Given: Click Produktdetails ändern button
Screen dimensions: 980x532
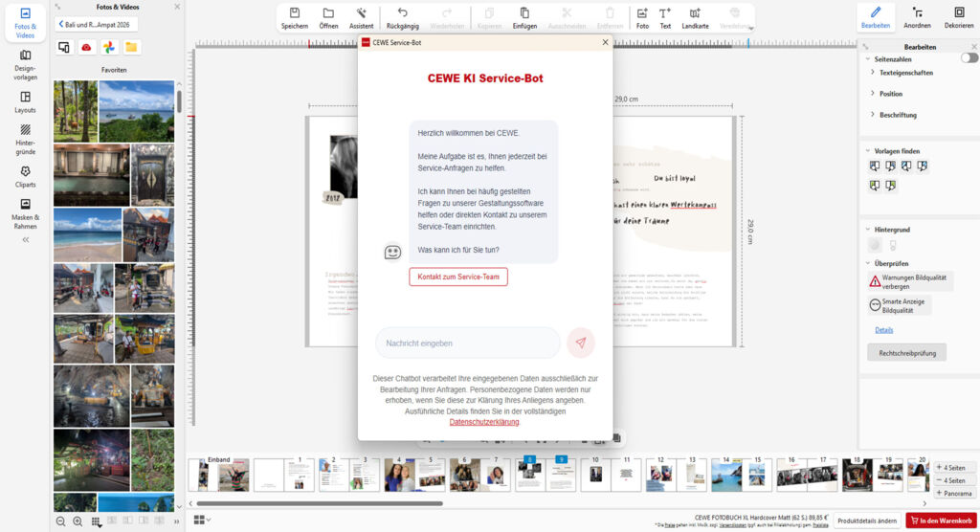Looking at the screenshot, I should pyautogui.click(x=867, y=521).
